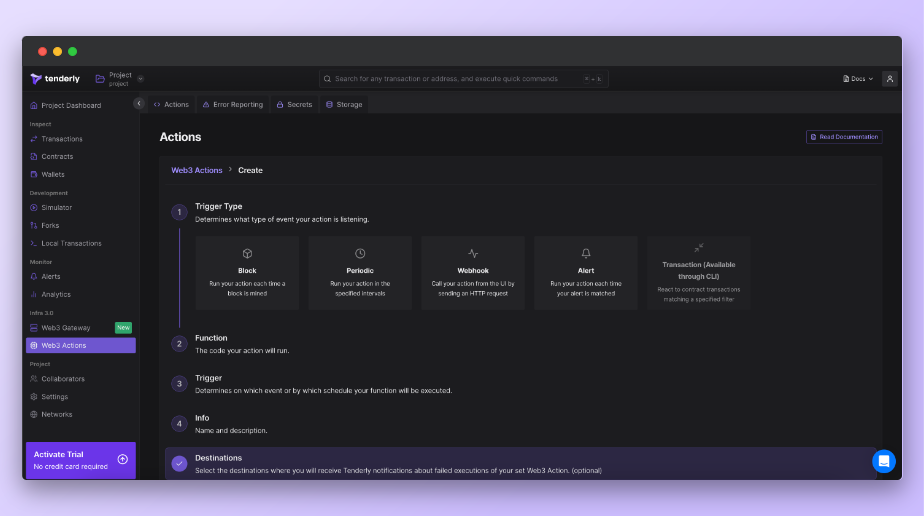The height and width of the screenshot is (516, 924).
Task: Focus the transaction or address search field
Action: 463,78
